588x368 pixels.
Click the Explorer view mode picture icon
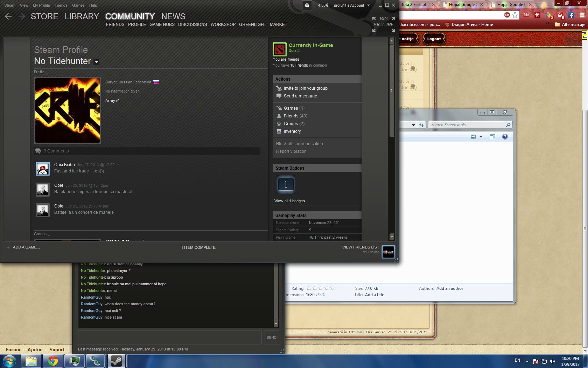[x=473, y=137]
